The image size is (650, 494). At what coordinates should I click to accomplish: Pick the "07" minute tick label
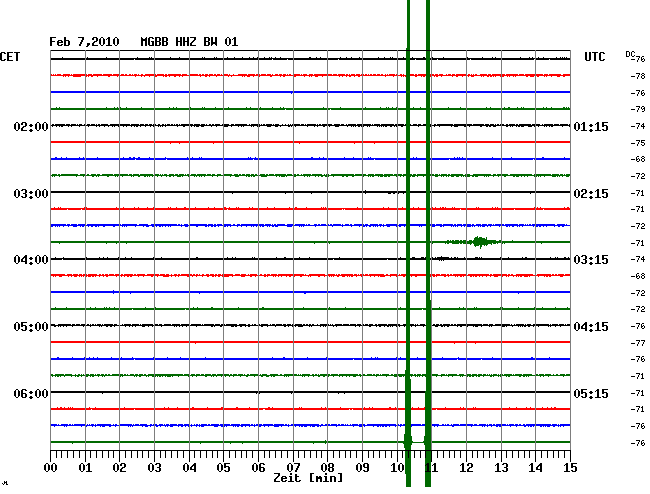(293, 467)
